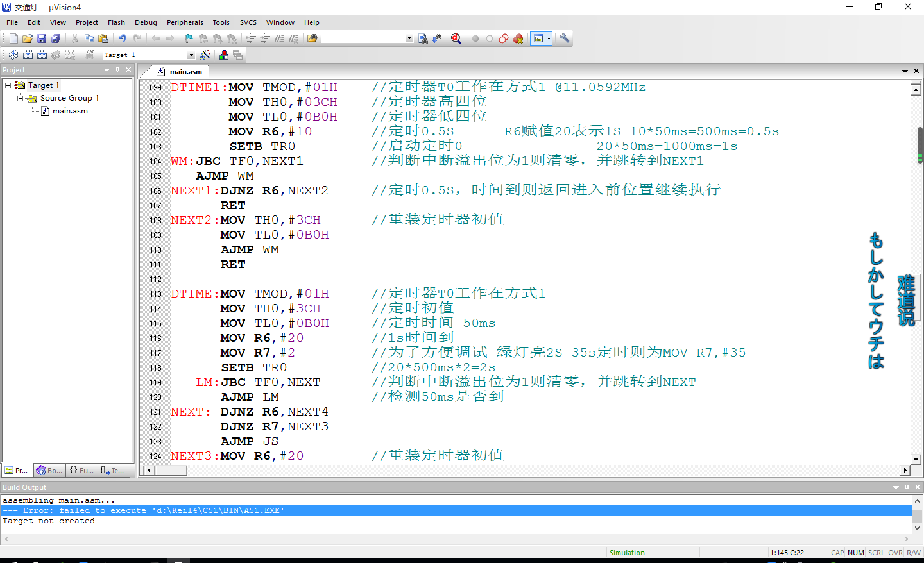This screenshot has width=924, height=563.
Task: Open the Project panel options arrow
Action: pyautogui.click(x=107, y=70)
